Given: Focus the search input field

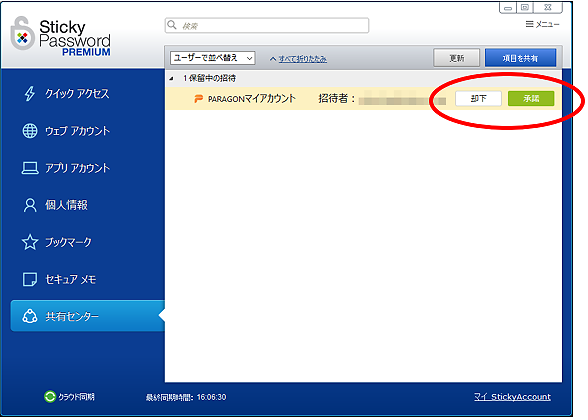Looking at the screenshot, I should coord(267,25).
